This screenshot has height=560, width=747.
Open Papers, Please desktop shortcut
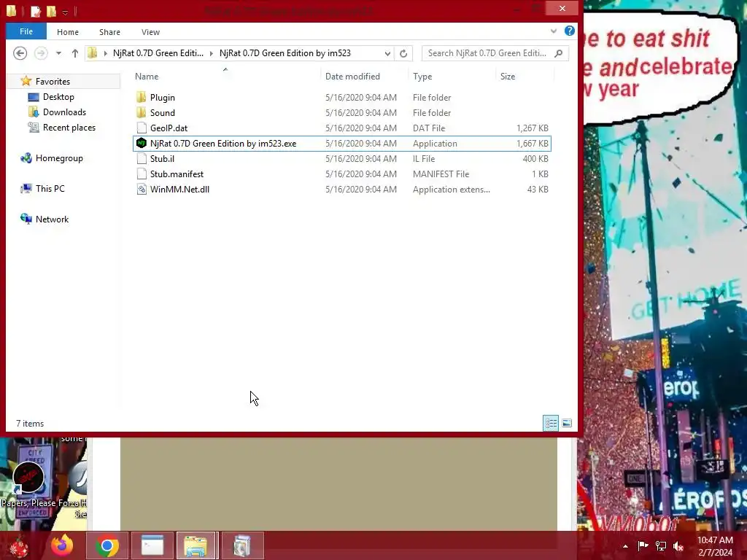(x=28, y=486)
